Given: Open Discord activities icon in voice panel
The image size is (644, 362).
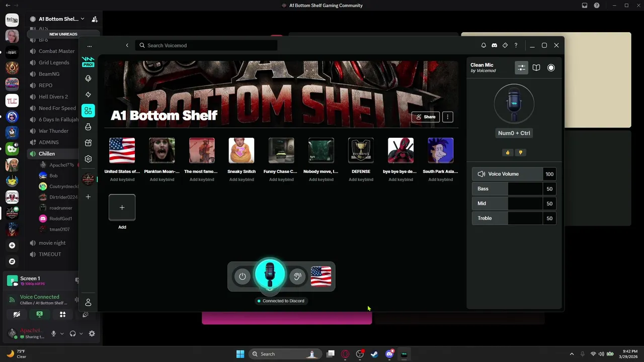Looking at the screenshot, I should [x=63, y=314].
